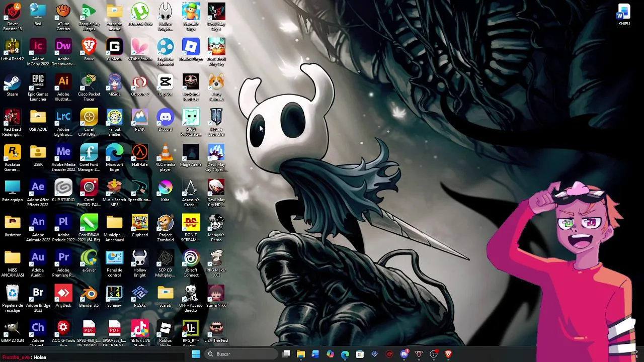Open Hytale Launcher icon
The image size is (644, 362).
click(x=216, y=123)
